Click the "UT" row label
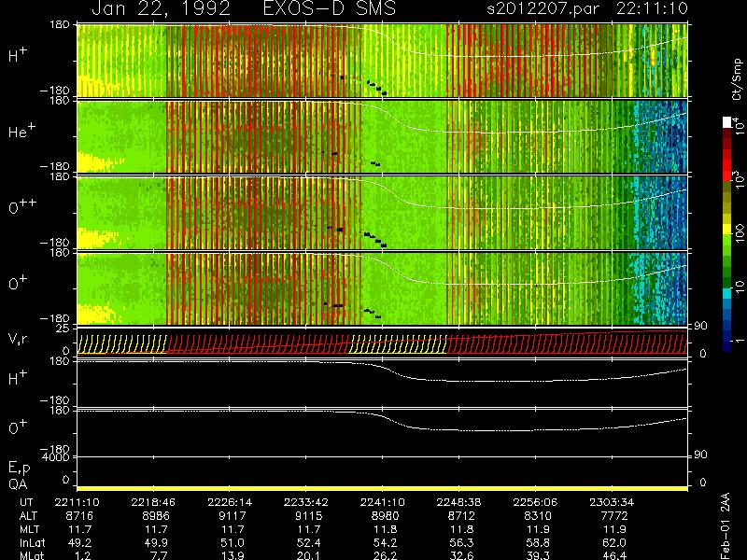747x560 pixels. click(27, 502)
